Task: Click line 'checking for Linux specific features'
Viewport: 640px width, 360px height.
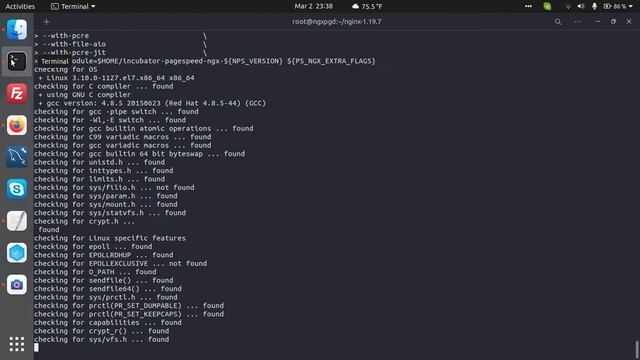Action: pos(110,238)
